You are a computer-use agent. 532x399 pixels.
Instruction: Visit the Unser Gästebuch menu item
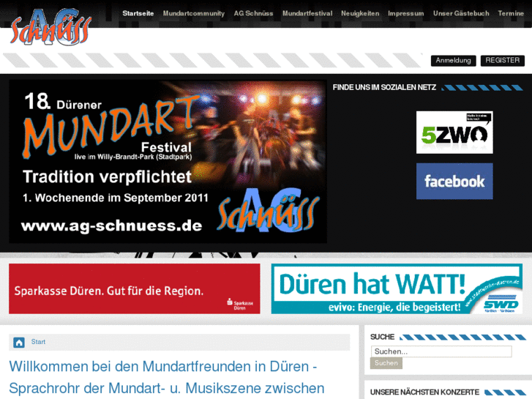pos(461,14)
